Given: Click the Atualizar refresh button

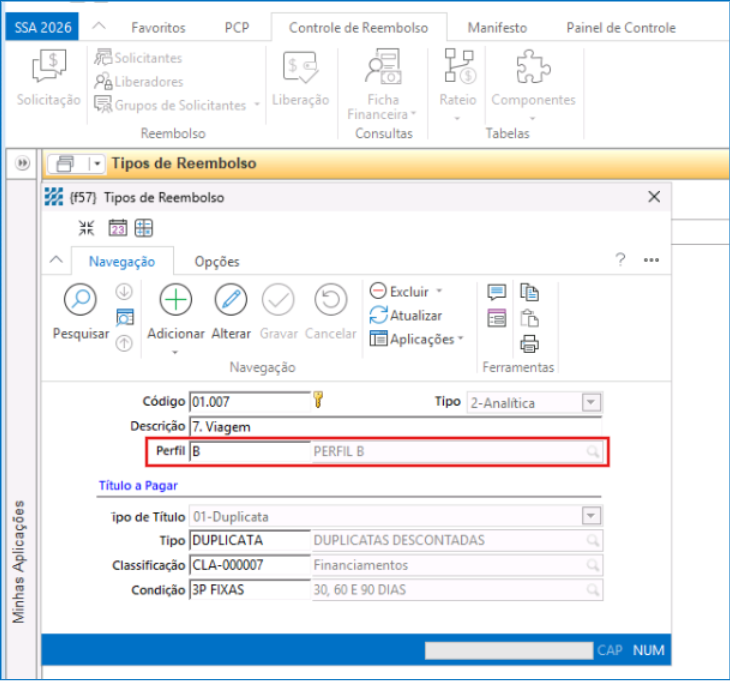Looking at the screenshot, I should [405, 315].
